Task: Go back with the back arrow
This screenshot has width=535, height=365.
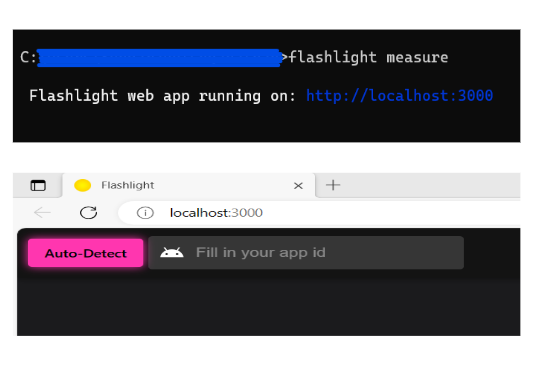Action: coord(42,213)
